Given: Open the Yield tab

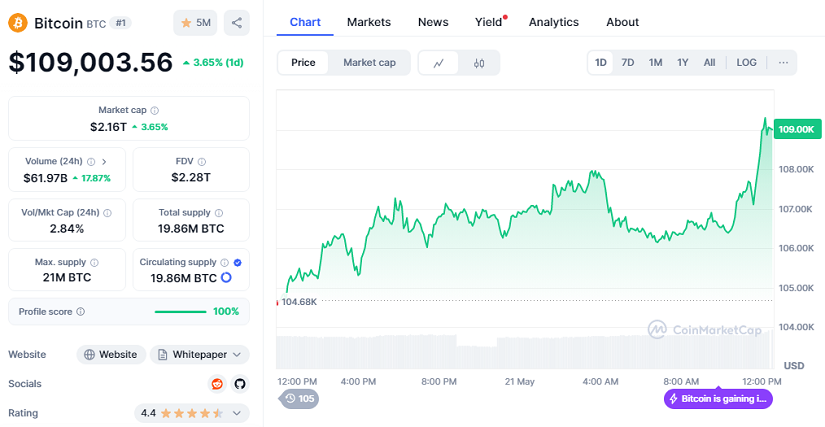Looking at the screenshot, I should [x=489, y=22].
